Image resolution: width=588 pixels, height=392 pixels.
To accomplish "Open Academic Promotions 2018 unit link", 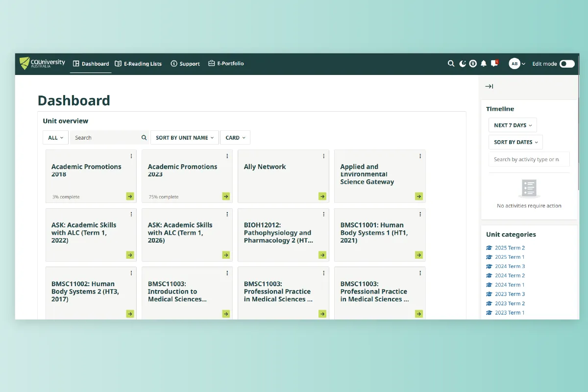I will click(x=86, y=171).
